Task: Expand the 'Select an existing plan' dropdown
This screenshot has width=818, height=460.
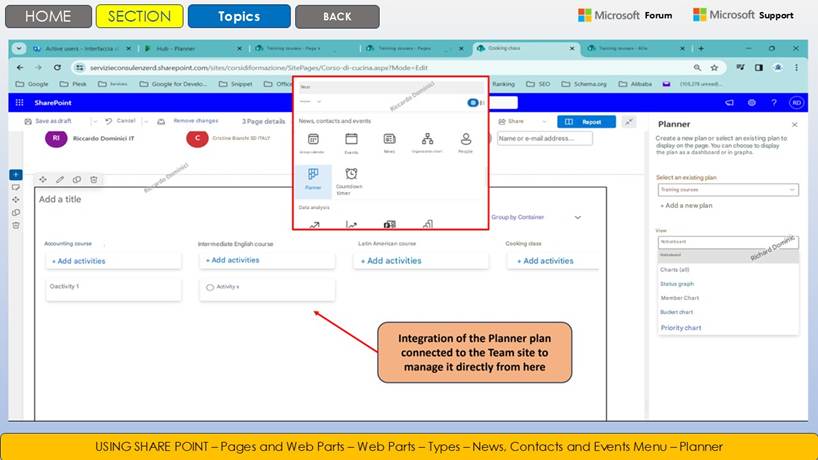Action: [727, 189]
